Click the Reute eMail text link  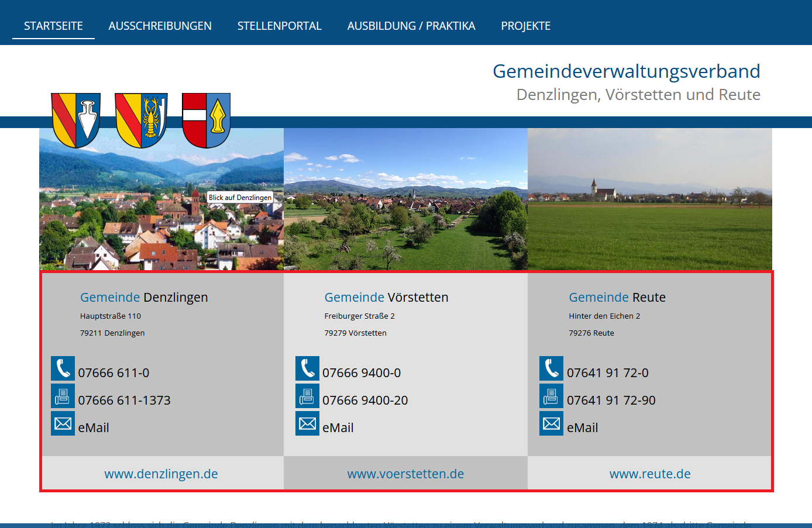[582, 428]
